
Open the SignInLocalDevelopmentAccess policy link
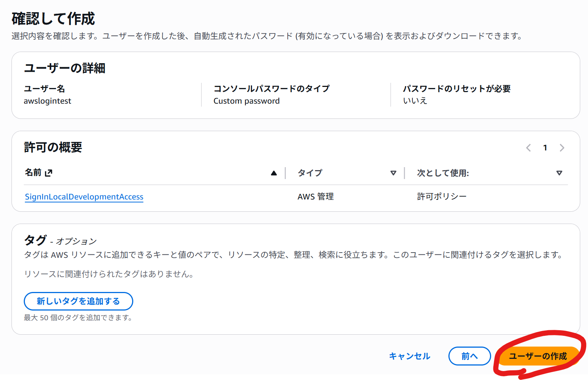(x=84, y=197)
